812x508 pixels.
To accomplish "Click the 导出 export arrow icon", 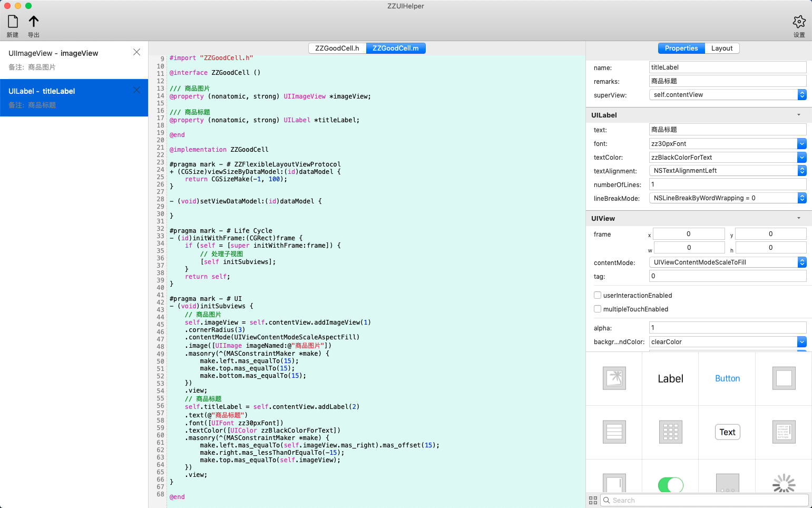I will [x=34, y=22].
